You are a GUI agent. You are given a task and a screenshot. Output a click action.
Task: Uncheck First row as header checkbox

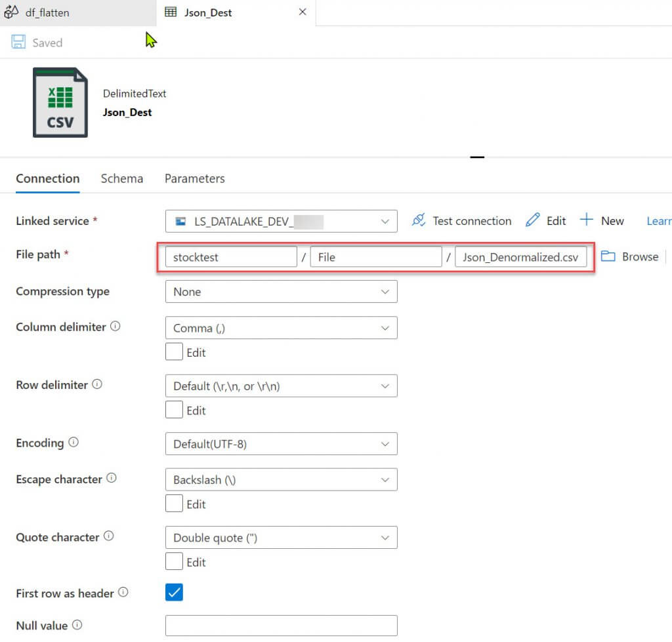(x=174, y=592)
